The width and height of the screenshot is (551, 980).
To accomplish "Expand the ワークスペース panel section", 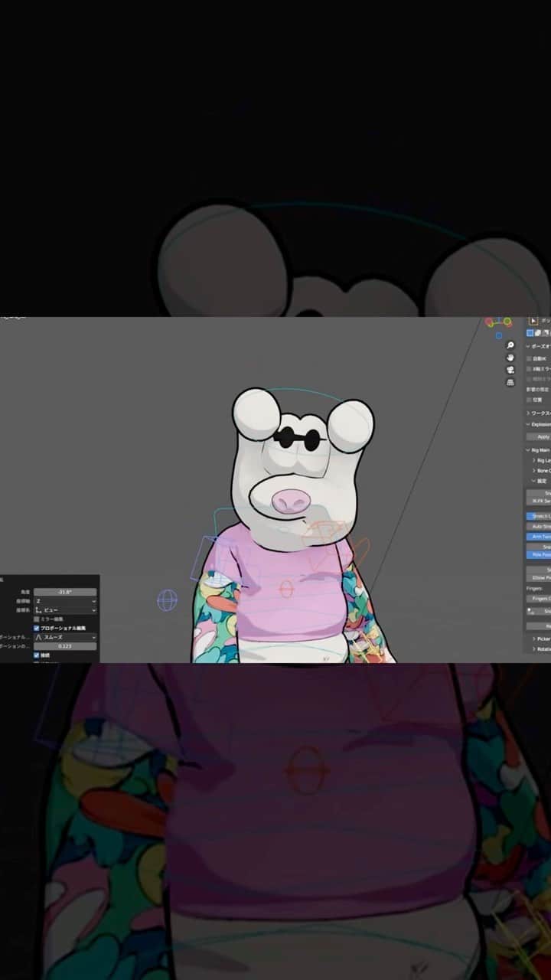I will pos(538,413).
